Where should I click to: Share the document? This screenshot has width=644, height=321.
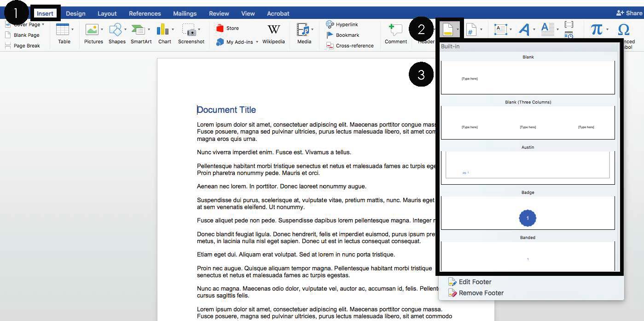pyautogui.click(x=629, y=13)
